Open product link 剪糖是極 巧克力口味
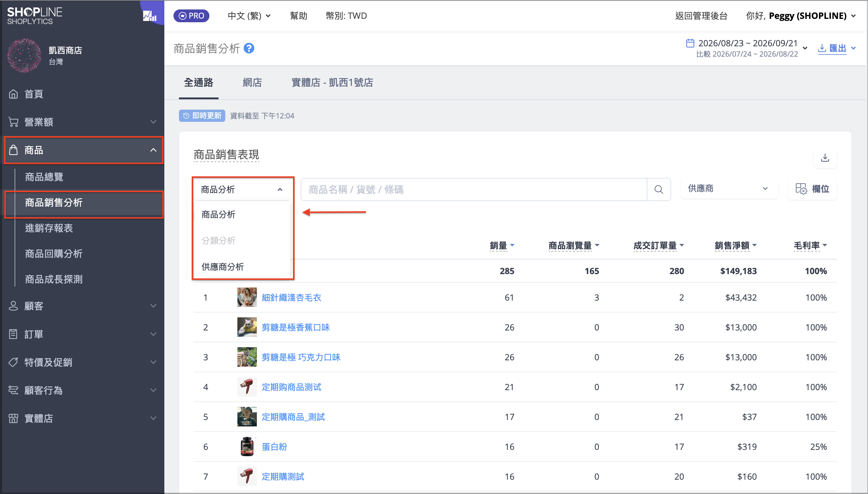This screenshot has height=494, width=868. (x=301, y=357)
